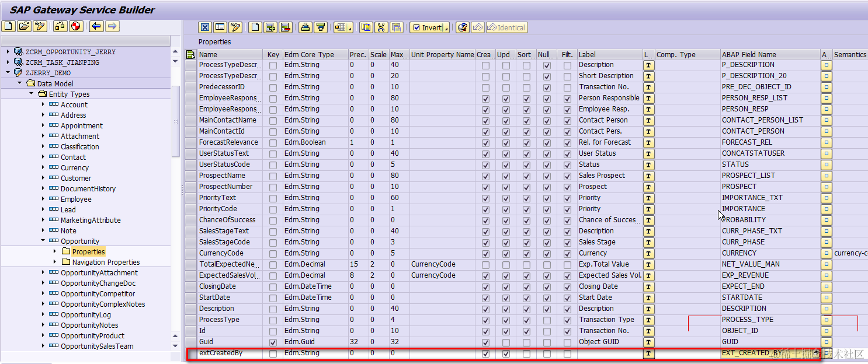
Task: Sort the grid in descending order
Action: point(321,27)
